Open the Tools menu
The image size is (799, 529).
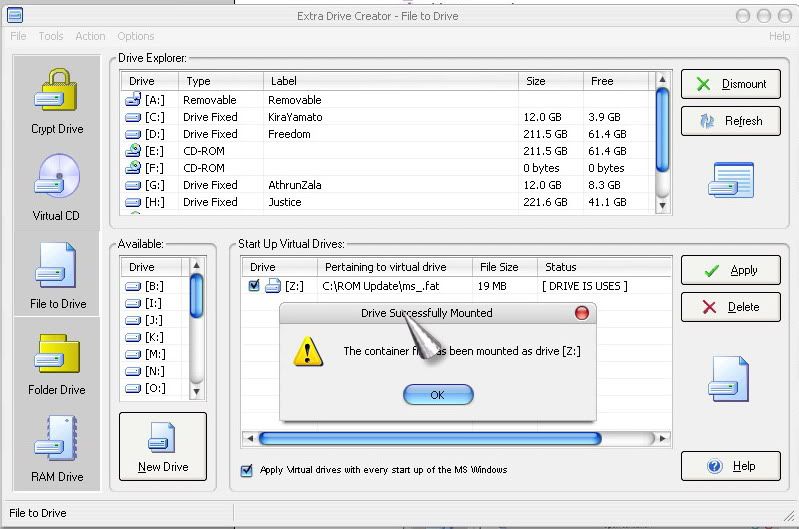pos(51,36)
